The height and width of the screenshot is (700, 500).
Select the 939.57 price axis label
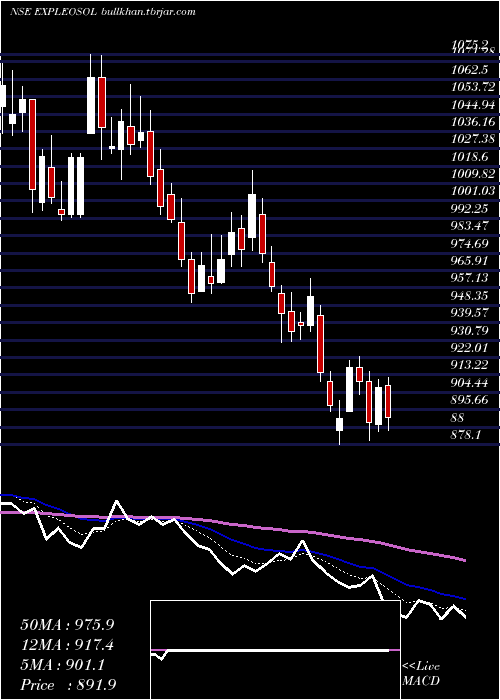[x=470, y=312]
